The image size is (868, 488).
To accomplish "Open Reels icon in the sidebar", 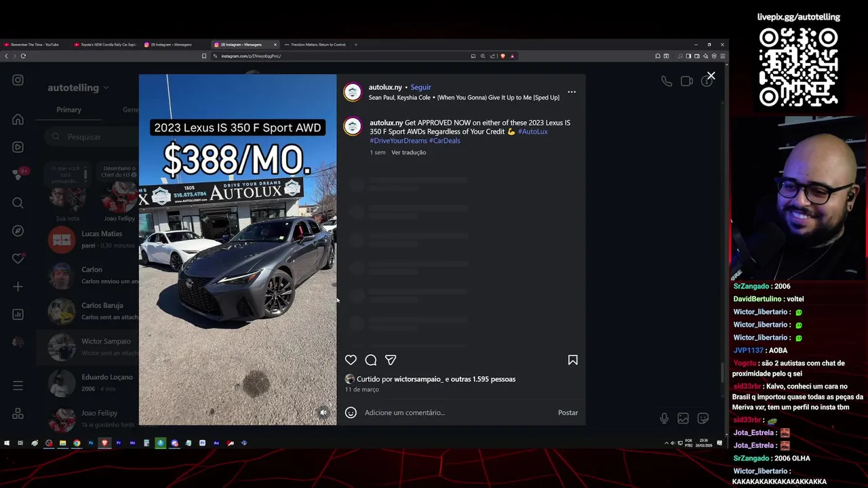I will [x=18, y=147].
